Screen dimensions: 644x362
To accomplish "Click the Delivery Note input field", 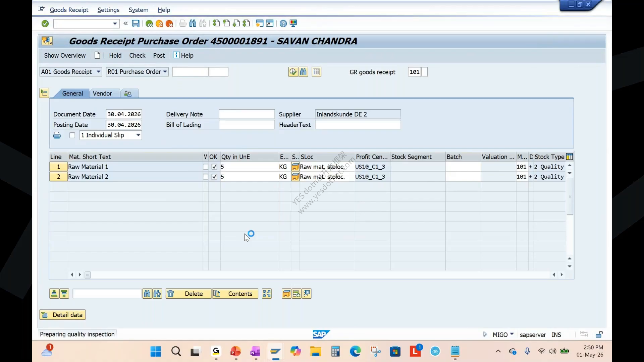I will 247,114.
